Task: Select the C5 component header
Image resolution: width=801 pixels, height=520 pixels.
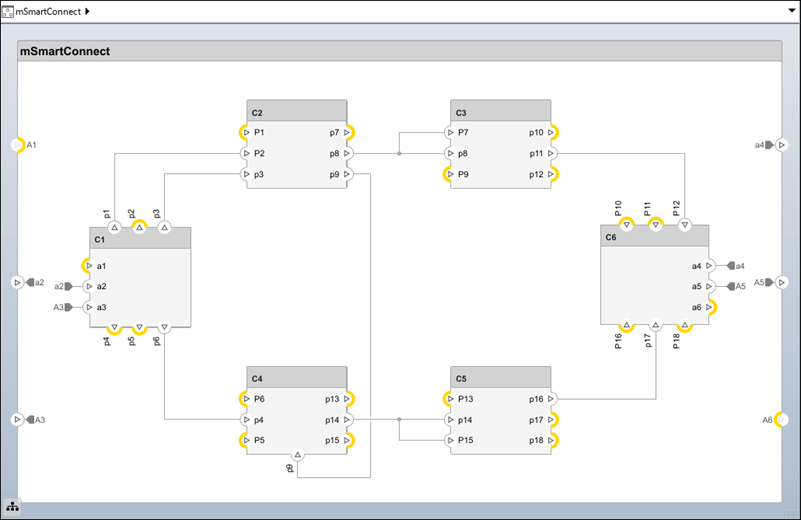Action: pos(500,377)
